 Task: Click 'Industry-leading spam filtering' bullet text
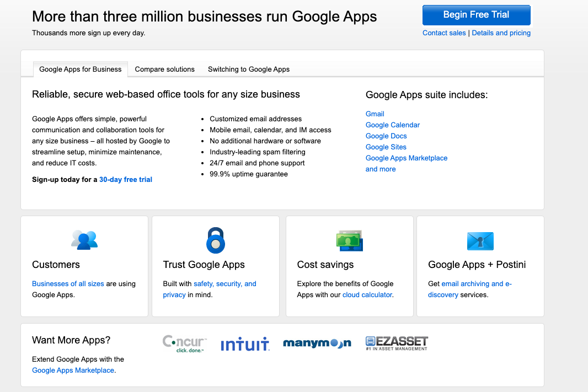[x=257, y=152]
